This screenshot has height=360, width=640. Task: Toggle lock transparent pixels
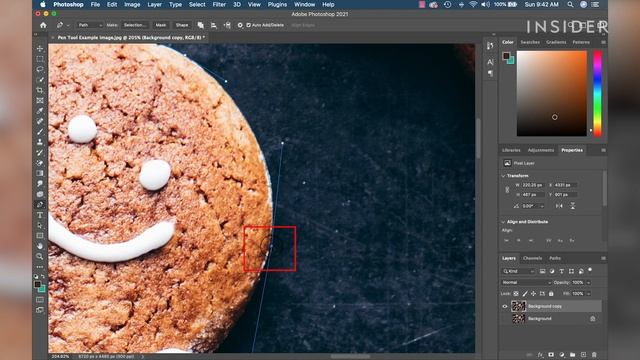(x=516, y=293)
